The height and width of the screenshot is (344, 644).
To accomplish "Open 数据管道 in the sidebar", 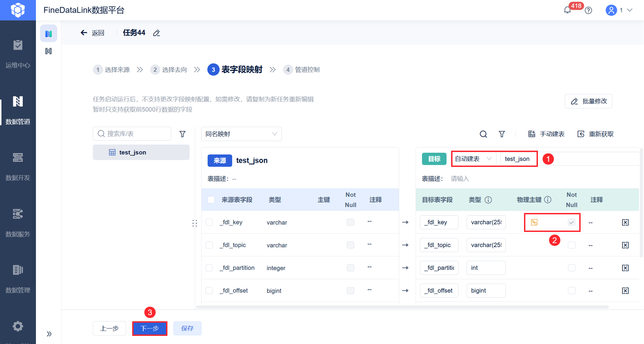I will (18, 110).
